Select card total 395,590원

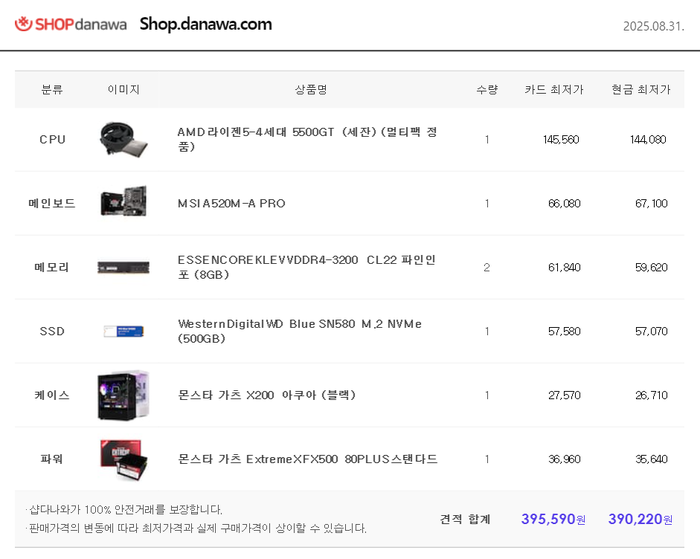point(554,519)
